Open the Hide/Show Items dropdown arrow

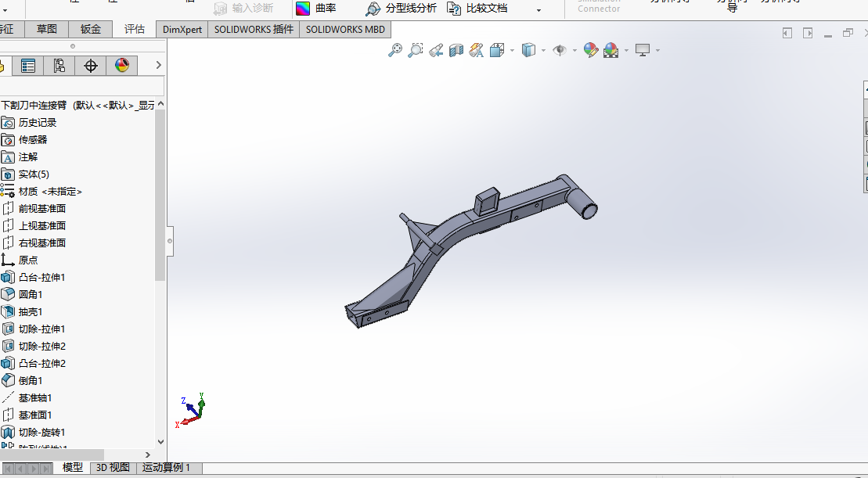(574, 51)
